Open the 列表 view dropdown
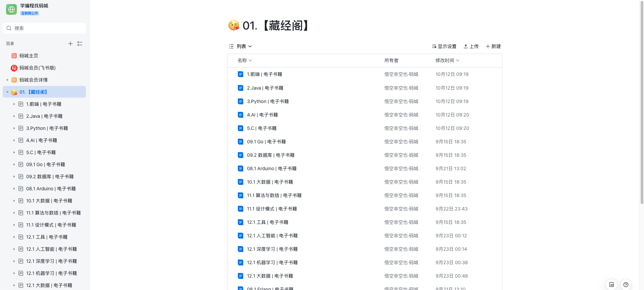Viewport: 644px width, 290px height. click(240, 46)
